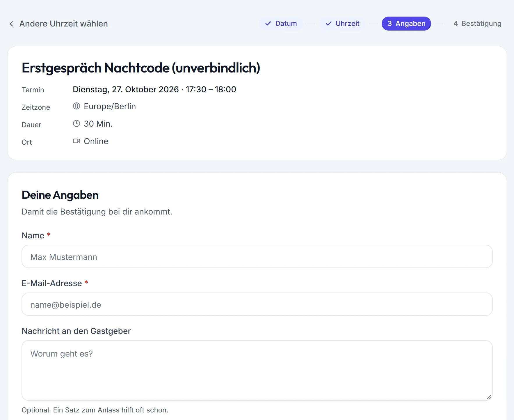Click the 'Termin' row label
The image size is (514, 420).
tap(33, 90)
